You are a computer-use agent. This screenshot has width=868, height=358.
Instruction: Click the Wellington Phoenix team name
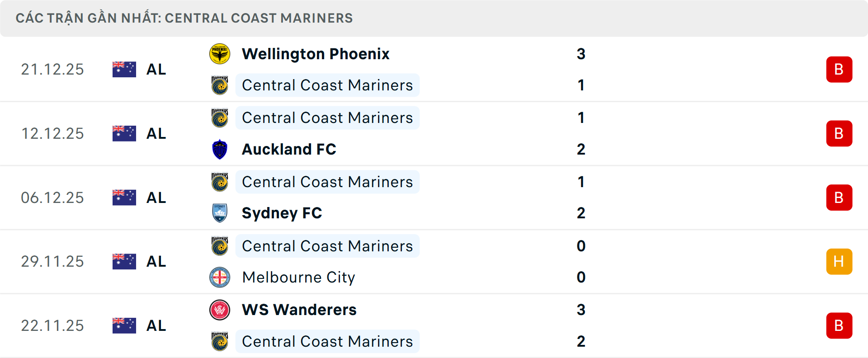(316, 53)
